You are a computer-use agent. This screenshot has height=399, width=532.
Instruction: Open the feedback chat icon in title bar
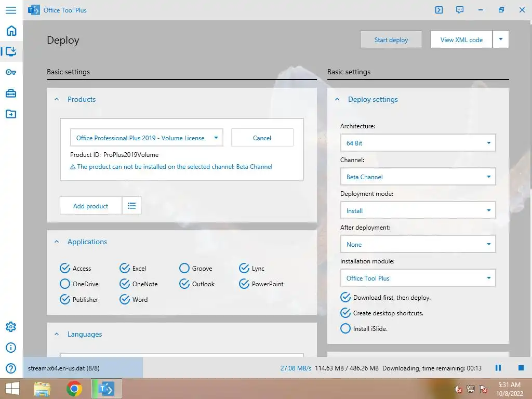pyautogui.click(x=459, y=10)
